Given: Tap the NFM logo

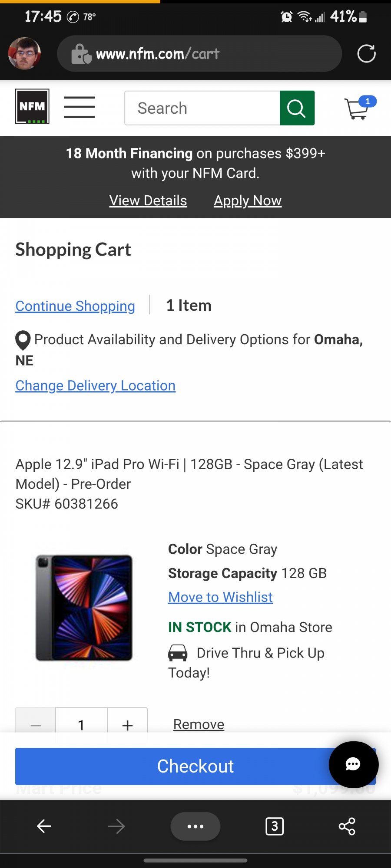Looking at the screenshot, I should click(x=32, y=106).
